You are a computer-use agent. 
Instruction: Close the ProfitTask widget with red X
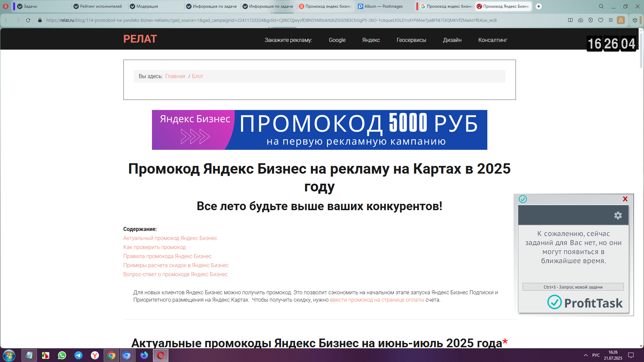pyautogui.click(x=625, y=199)
